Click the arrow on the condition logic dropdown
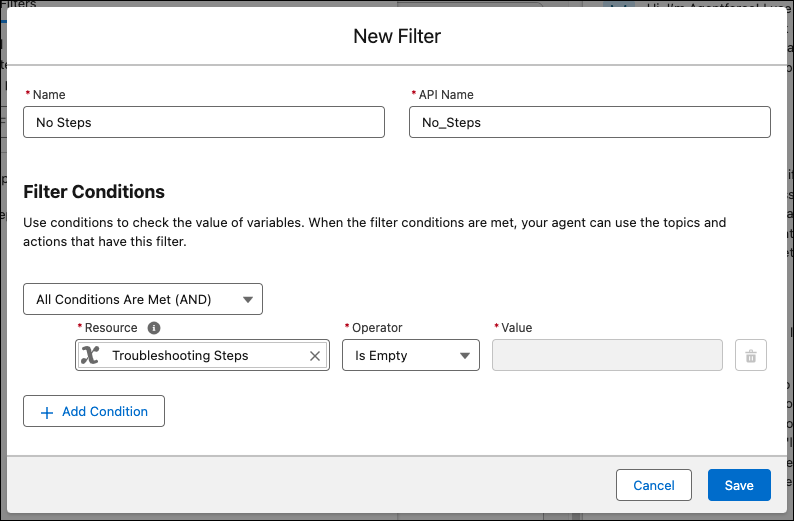The height and width of the screenshot is (521, 794). [x=247, y=299]
